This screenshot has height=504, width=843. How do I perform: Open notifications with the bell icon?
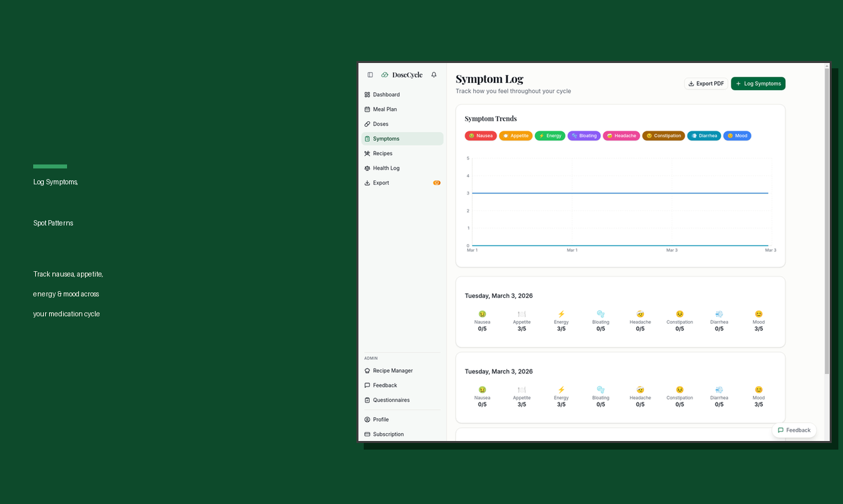click(x=434, y=75)
